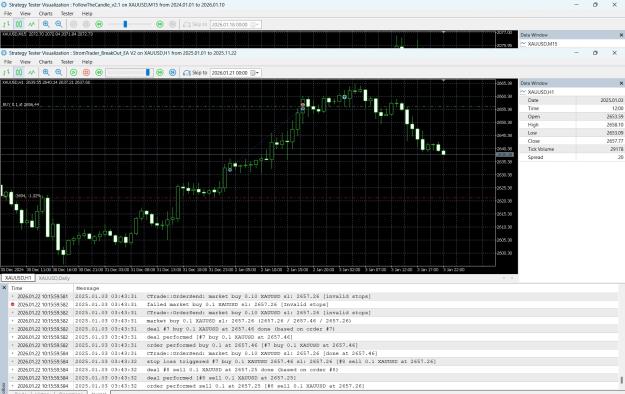The image size is (625, 394).
Task: Open View menu in FollowTheCandle window
Action: tap(25, 14)
